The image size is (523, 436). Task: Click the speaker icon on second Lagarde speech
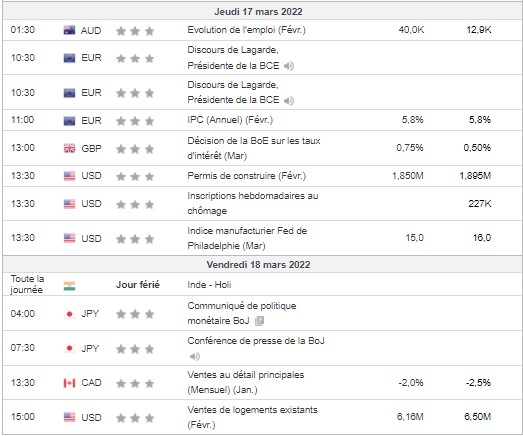289,100
